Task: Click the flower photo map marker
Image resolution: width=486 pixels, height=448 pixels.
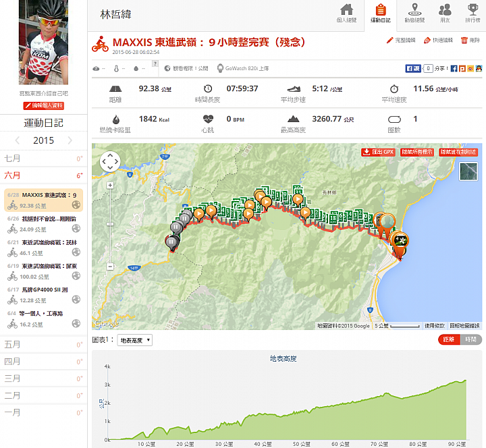Action: tap(400, 240)
